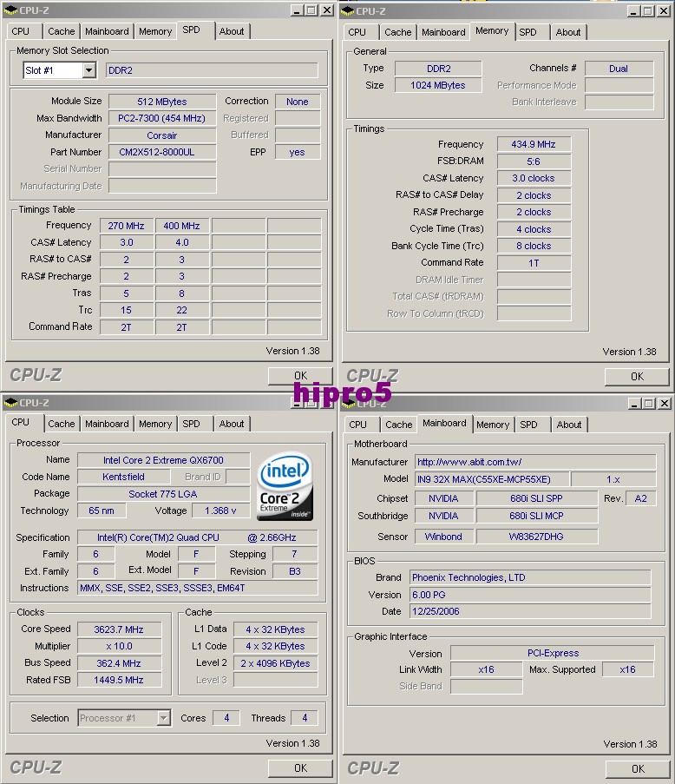Viewport: 675px width, 784px height.
Task: Select the PC2-7300 (454 MHz) bandwidth value
Action: point(162,118)
